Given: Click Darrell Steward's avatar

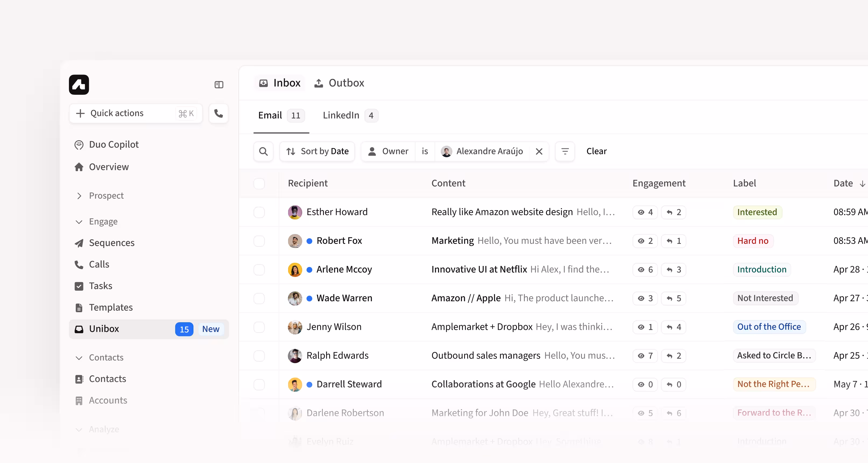Looking at the screenshot, I should click(x=295, y=384).
